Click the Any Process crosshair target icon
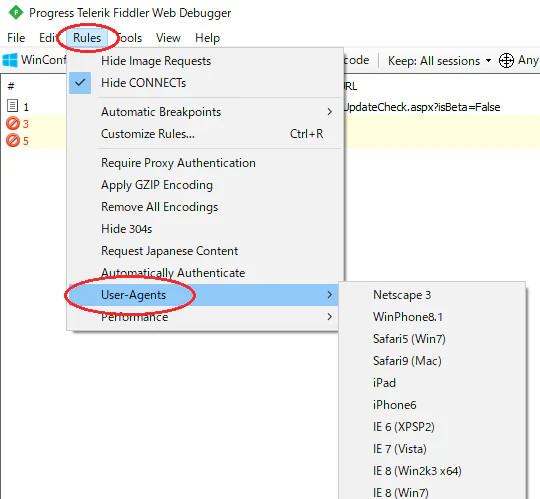This screenshot has height=499, width=540. coord(506,61)
